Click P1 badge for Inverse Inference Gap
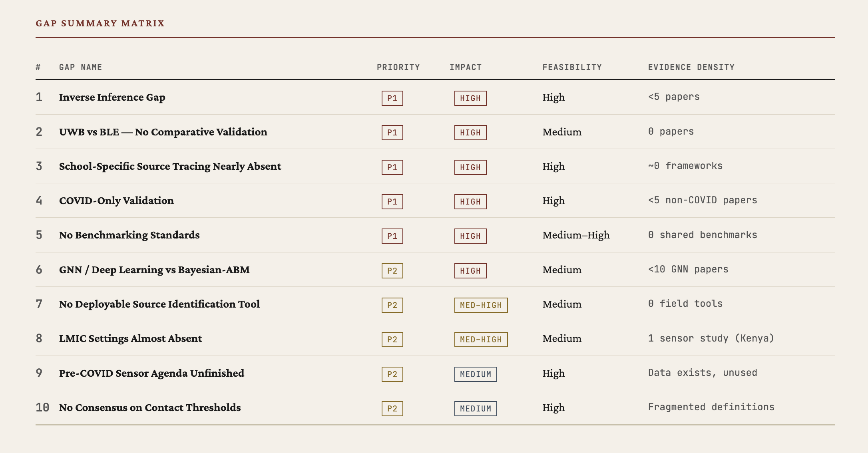 [392, 98]
